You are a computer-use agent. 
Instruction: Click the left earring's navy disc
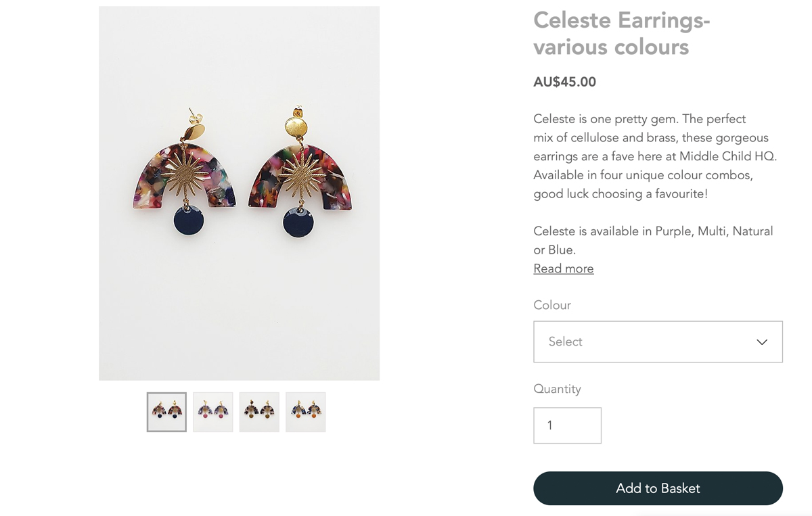tap(189, 221)
